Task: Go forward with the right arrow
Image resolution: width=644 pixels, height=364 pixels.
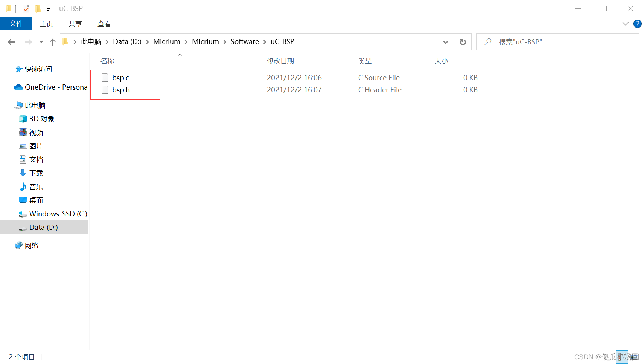Action: pos(28,42)
